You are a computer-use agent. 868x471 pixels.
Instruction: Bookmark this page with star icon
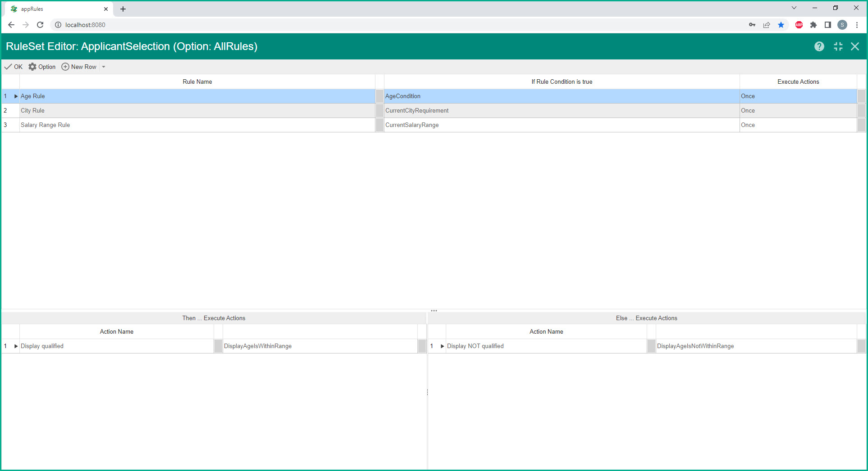click(x=781, y=25)
